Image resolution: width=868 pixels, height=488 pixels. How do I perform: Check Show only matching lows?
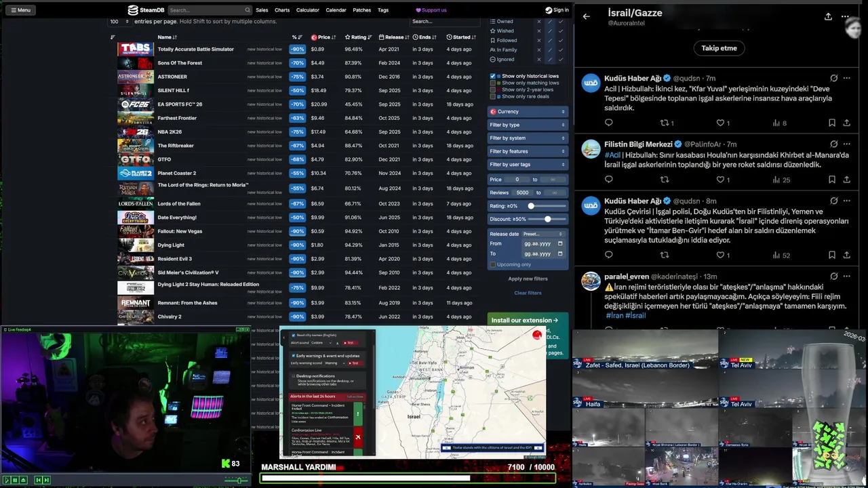click(493, 83)
